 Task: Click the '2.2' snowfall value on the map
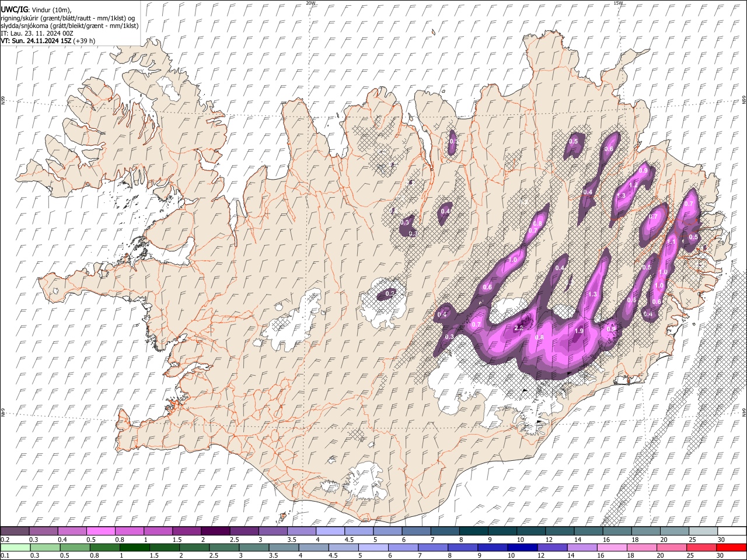pos(519,328)
